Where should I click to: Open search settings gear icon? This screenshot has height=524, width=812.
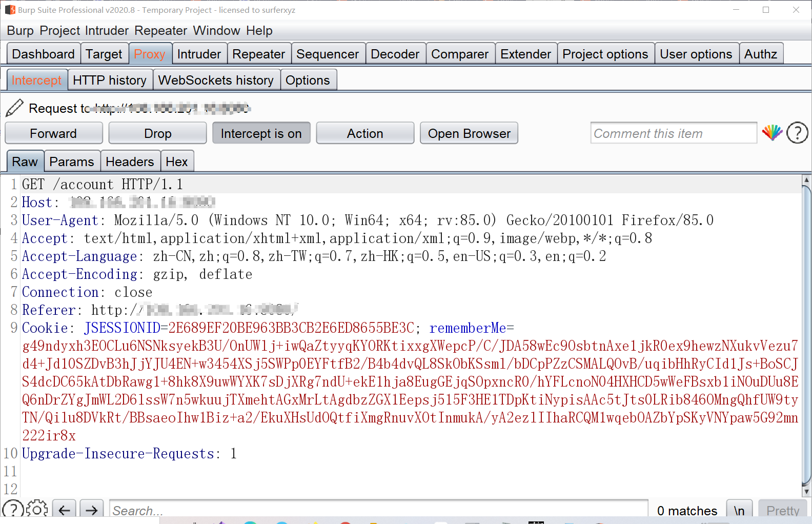(x=37, y=510)
